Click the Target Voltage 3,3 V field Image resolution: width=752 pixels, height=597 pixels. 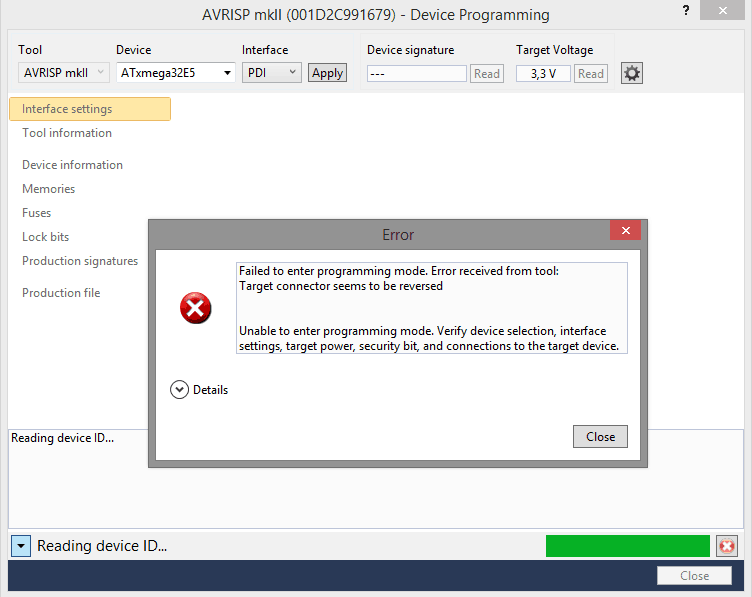tap(543, 74)
